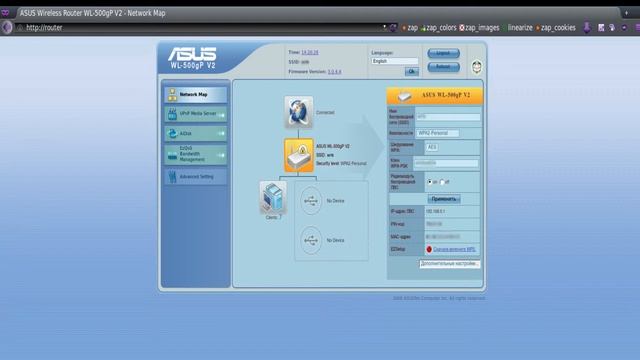The width and height of the screenshot is (640, 360).
Task: Click the upper USB No Device icon
Action: point(311,201)
